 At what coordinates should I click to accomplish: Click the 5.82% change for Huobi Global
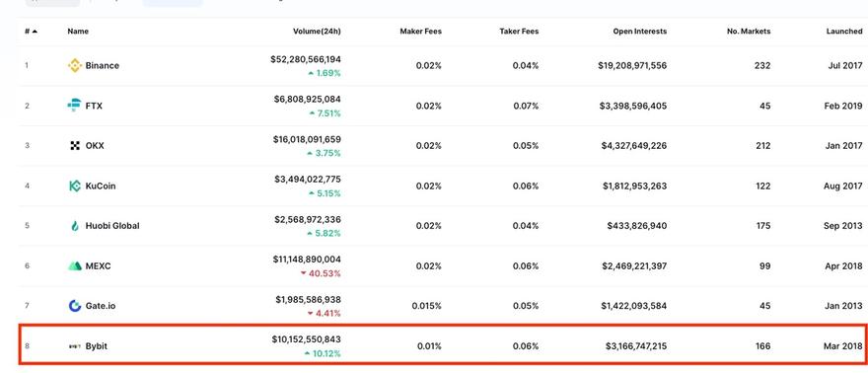324,234
